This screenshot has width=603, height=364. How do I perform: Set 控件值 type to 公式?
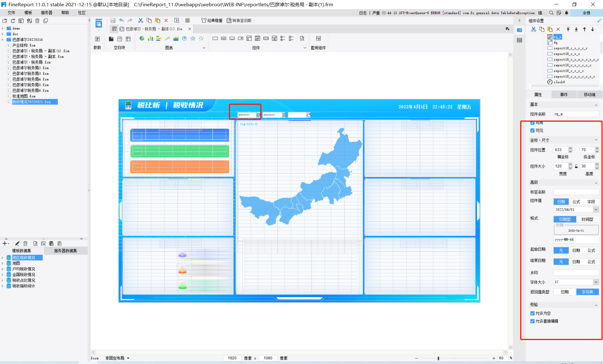(x=576, y=202)
